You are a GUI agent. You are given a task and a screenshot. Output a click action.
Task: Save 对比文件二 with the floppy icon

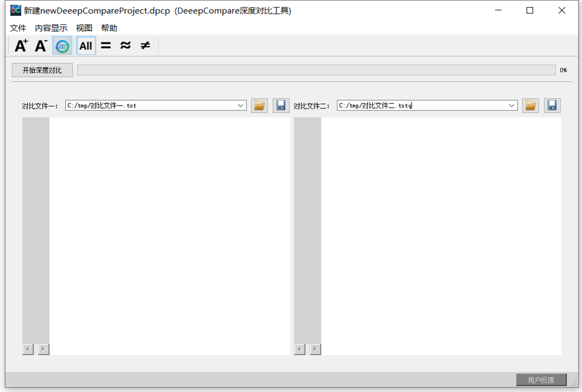pyautogui.click(x=552, y=106)
